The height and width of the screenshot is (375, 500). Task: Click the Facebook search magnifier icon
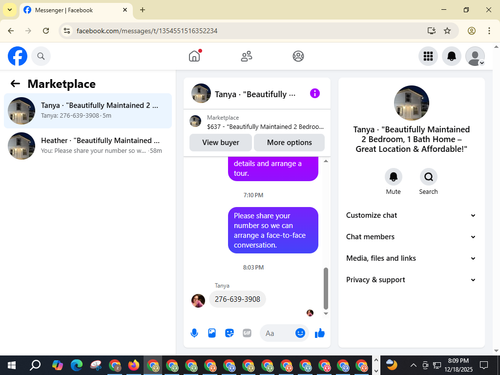click(x=41, y=56)
